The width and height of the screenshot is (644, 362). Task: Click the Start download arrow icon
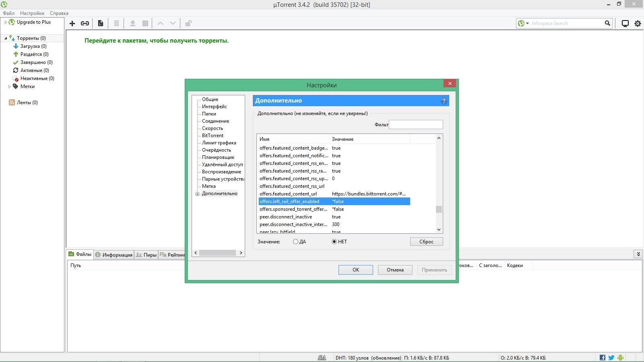click(x=132, y=23)
